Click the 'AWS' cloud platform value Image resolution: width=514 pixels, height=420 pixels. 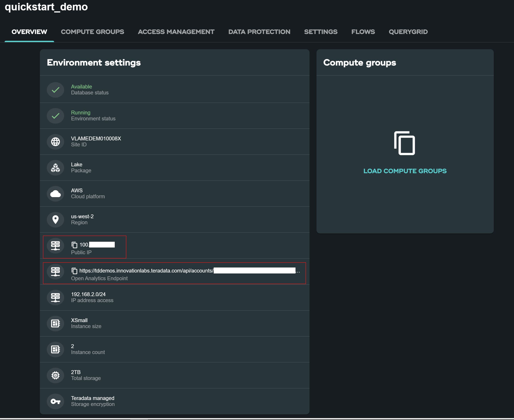tap(77, 190)
